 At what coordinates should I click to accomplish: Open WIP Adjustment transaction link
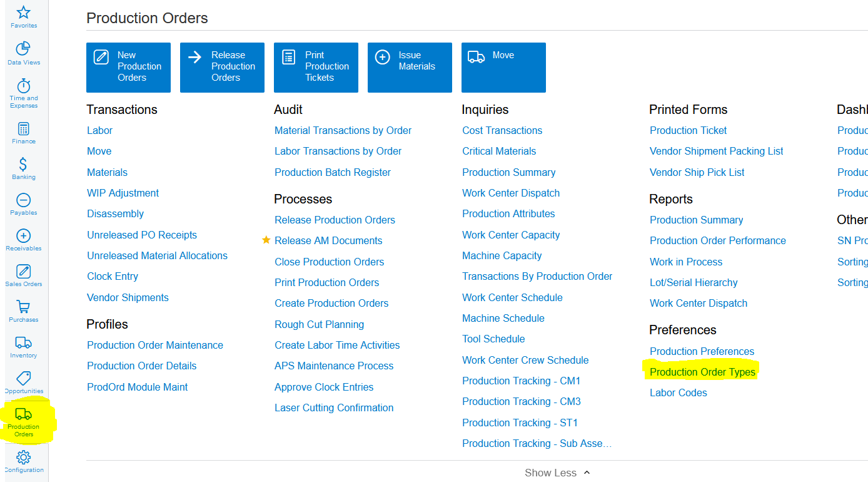point(123,193)
